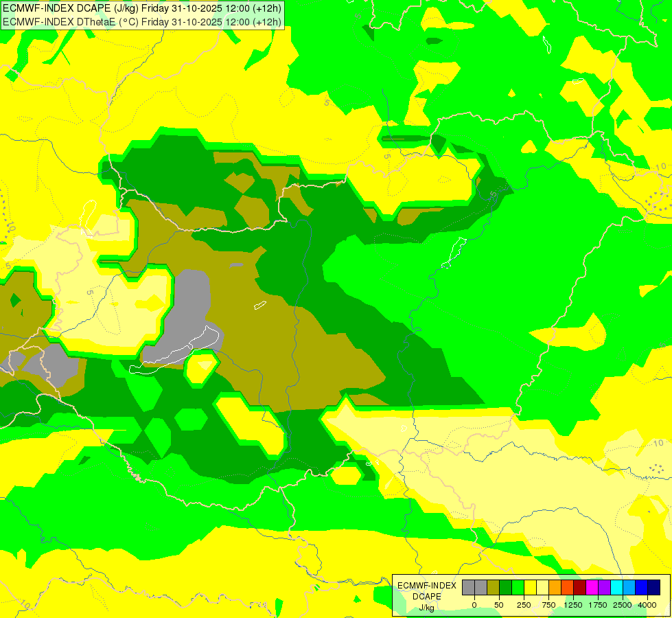The height and width of the screenshot is (618, 672).
Task: Click the legend value label 1250
Action: tap(573, 605)
